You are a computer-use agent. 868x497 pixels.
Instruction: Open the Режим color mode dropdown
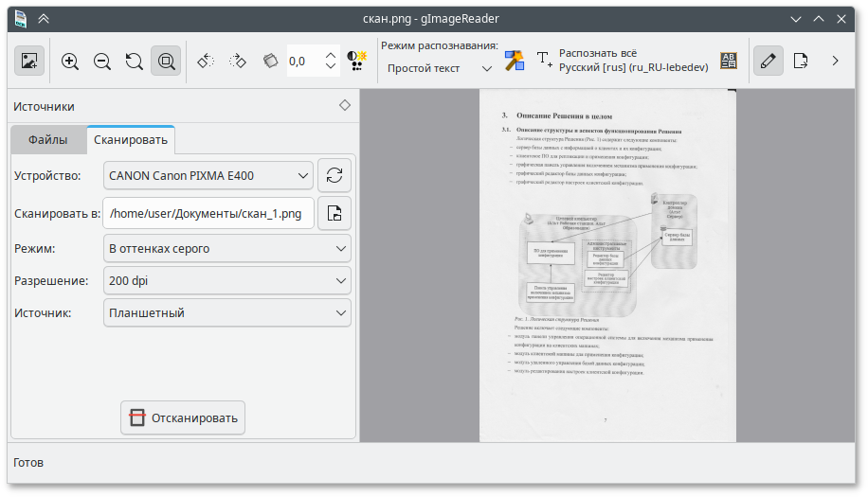click(x=227, y=249)
